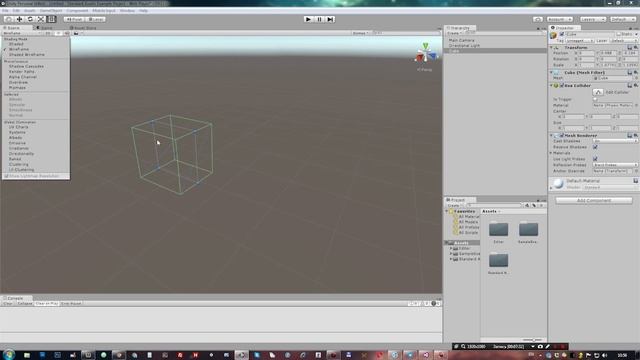The height and width of the screenshot is (360, 640).
Task: Click the recorder magnifier icon
Action: tap(463, 347)
